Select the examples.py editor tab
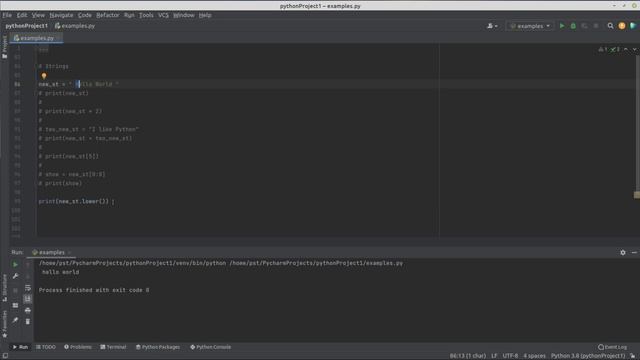Screen dimensions: 640x360 tap(37, 38)
